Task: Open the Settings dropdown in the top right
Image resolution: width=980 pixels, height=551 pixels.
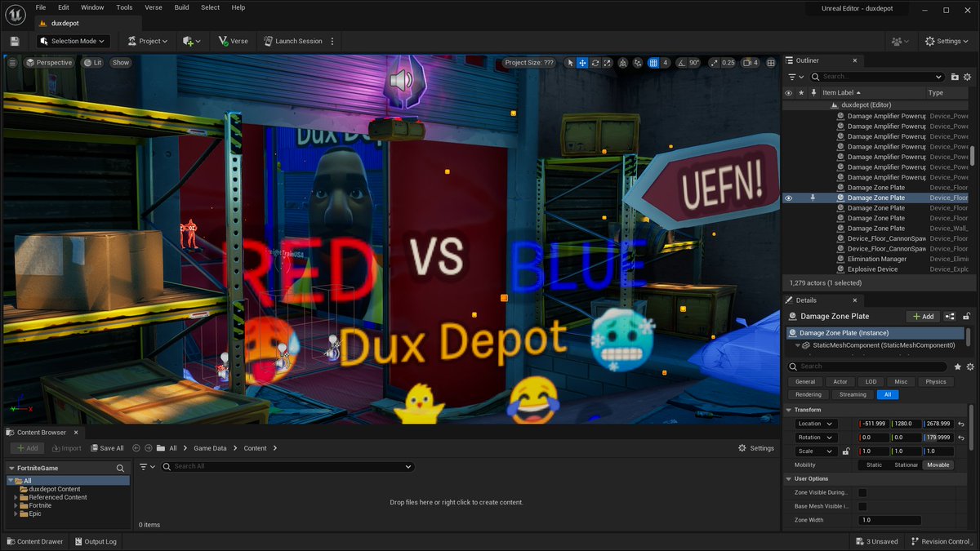Action: pos(947,41)
